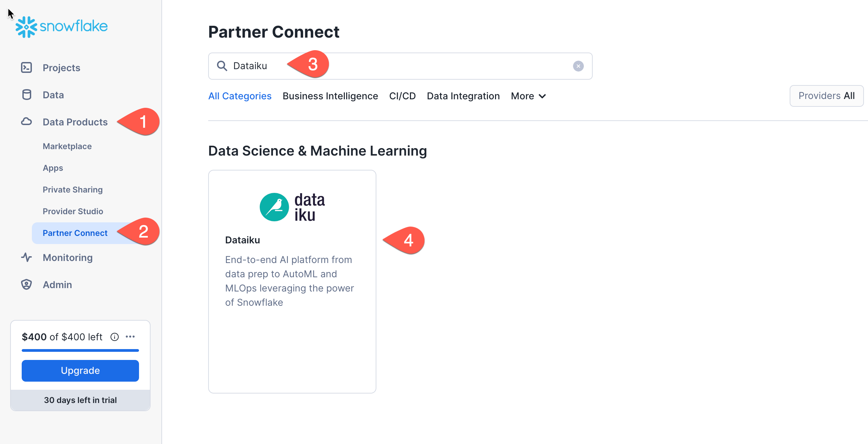
Task: Click the trial credit progress bar
Action: pos(80,350)
